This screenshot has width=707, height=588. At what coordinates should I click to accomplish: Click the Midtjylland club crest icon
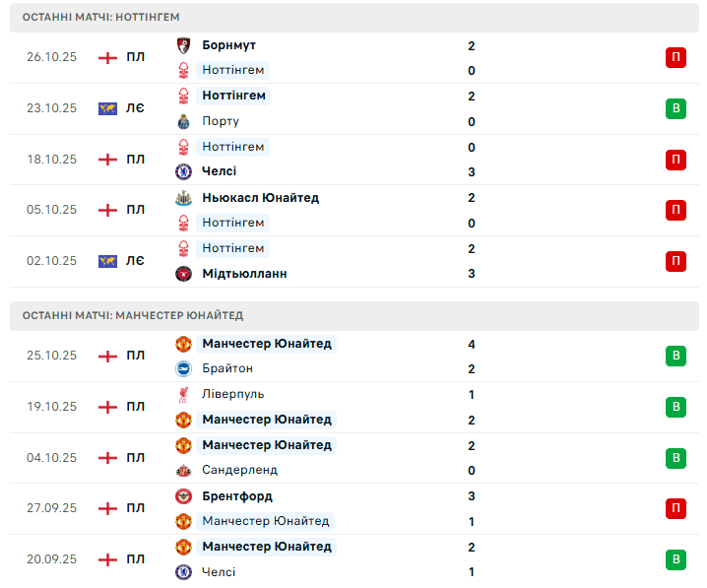click(x=183, y=274)
